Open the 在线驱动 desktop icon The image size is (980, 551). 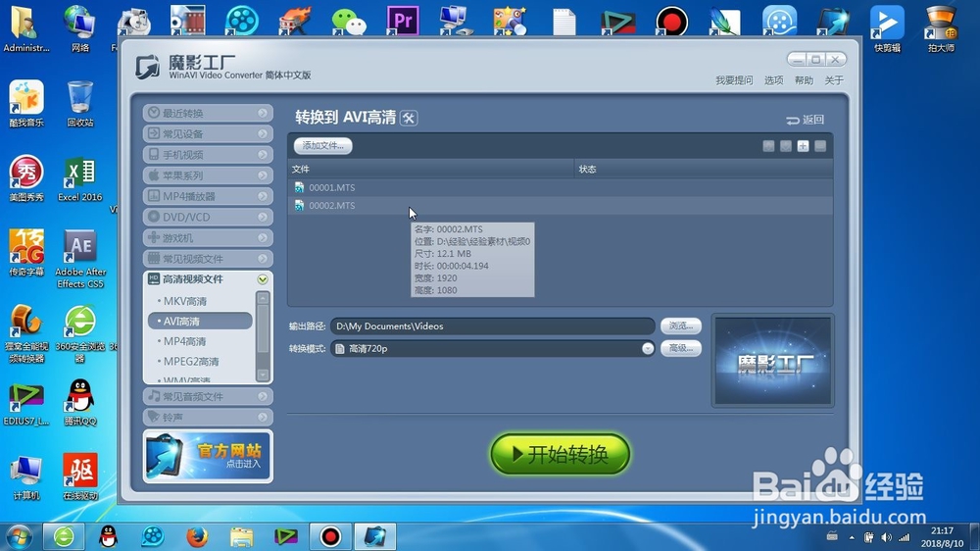[80, 477]
